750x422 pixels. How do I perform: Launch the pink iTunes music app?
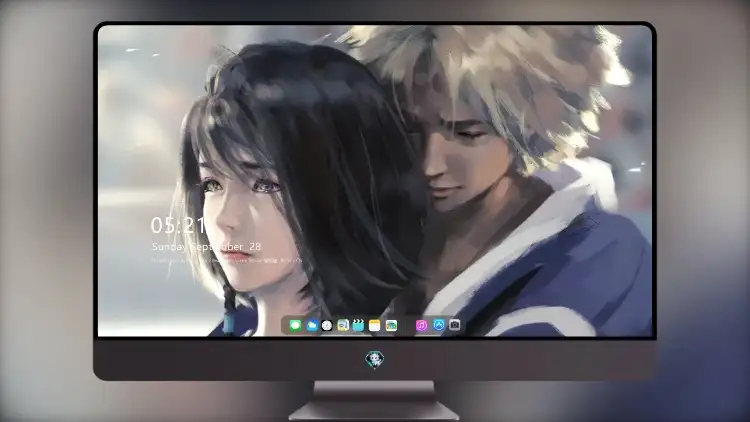(421, 326)
